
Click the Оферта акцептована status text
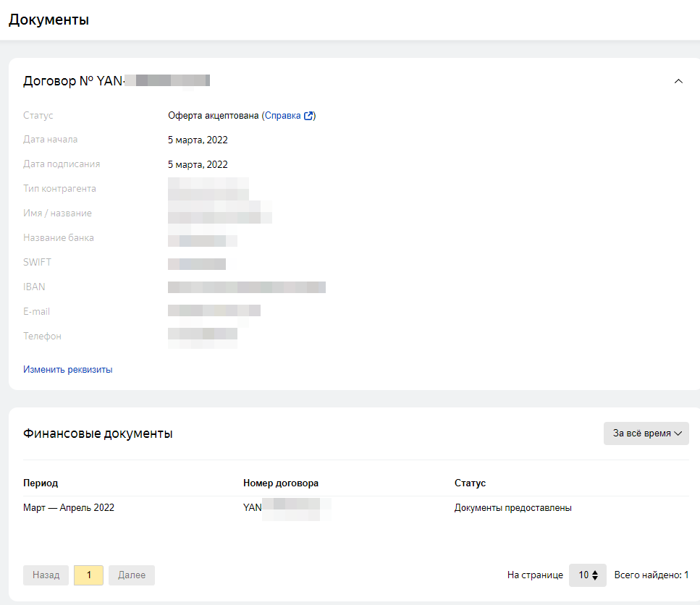click(213, 116)
